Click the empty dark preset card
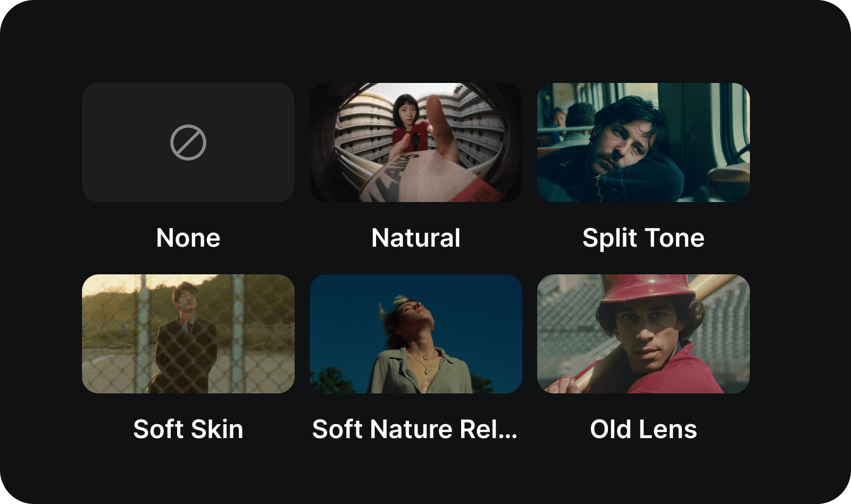Viewport: 851px width, 504px height. pos(188,142)
